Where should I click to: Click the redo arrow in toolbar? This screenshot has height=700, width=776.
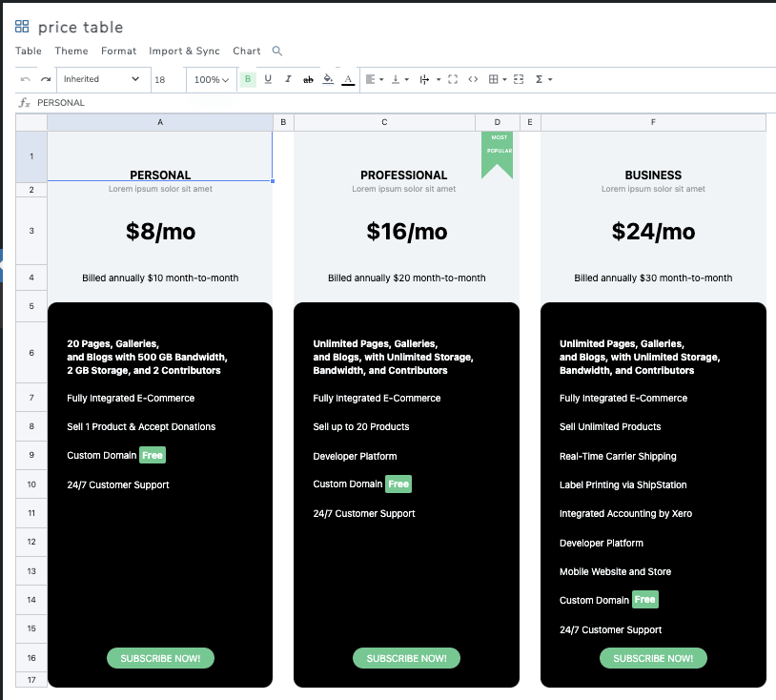tap(45, 80)
